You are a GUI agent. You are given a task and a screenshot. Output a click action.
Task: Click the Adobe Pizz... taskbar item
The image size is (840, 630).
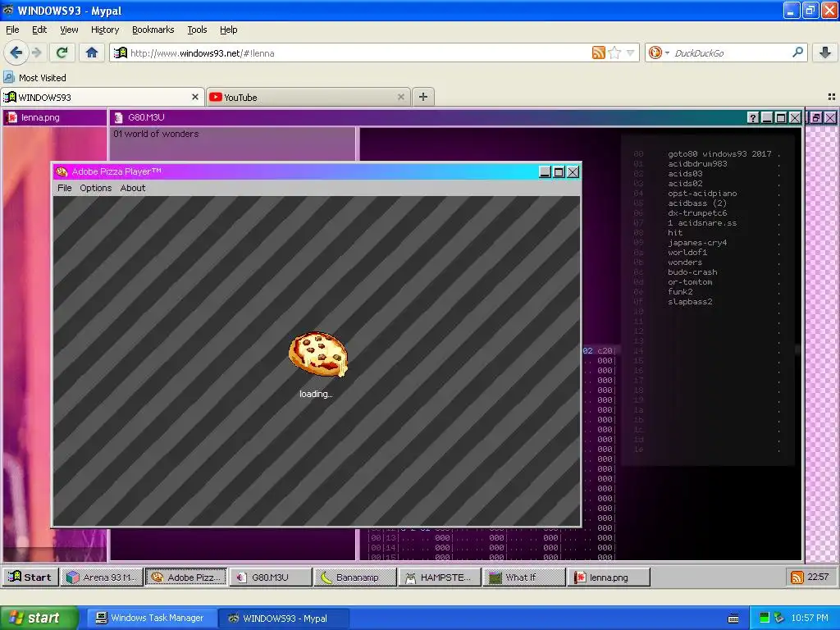pos(186,577)
